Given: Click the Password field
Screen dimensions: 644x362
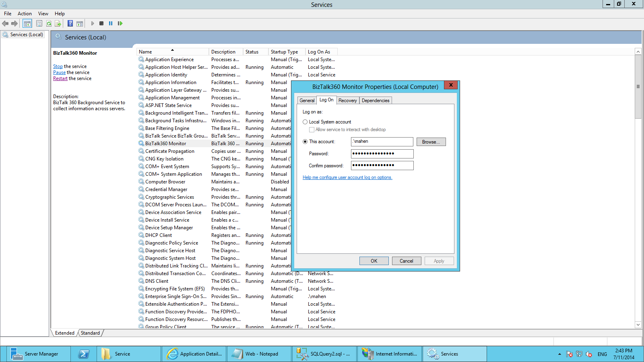Looking at the screenshot, I should 382,154.
